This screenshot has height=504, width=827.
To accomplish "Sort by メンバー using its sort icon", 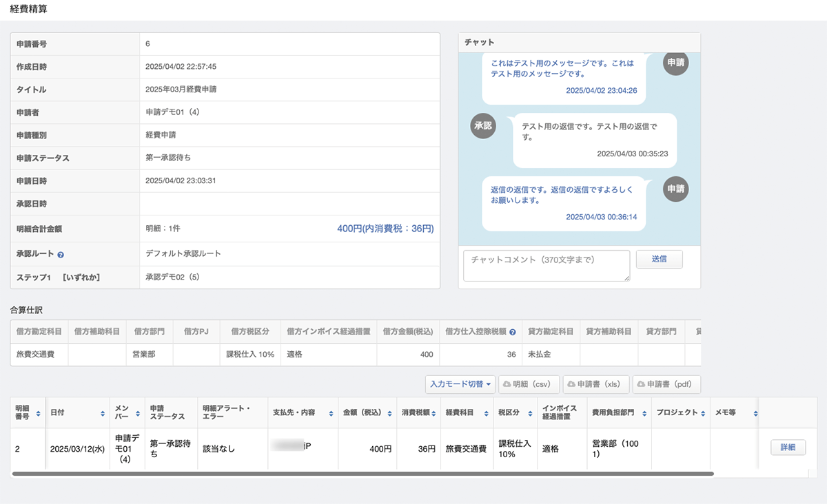I will pos(139,413).
